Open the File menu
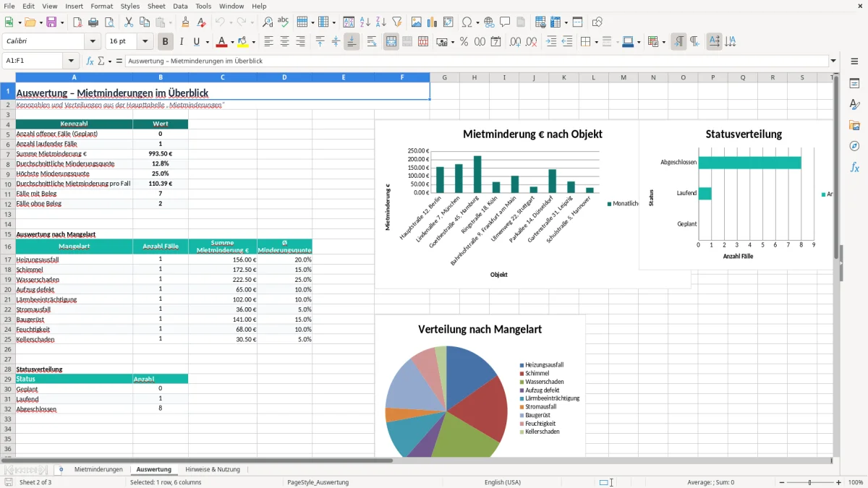This screenshot has width=868, height=488. pyautogui.click(x=9, y=6)
